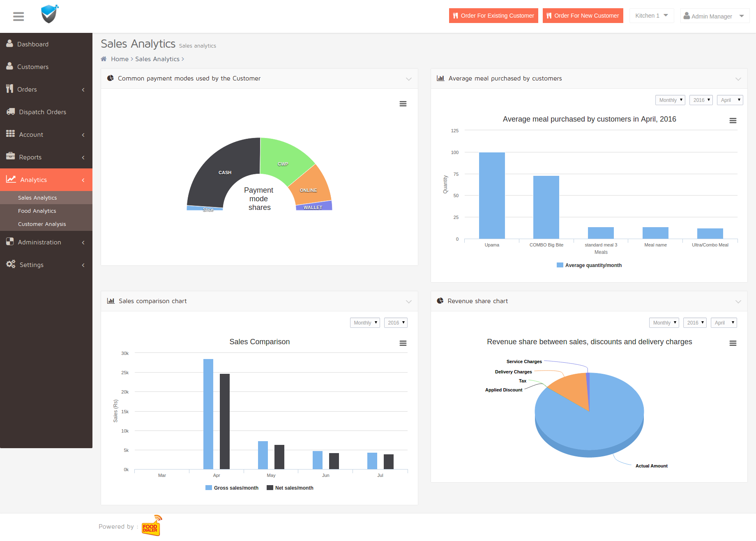
Task: Click the Orders fork-knife icon
Action: click(x=9, y=89)
